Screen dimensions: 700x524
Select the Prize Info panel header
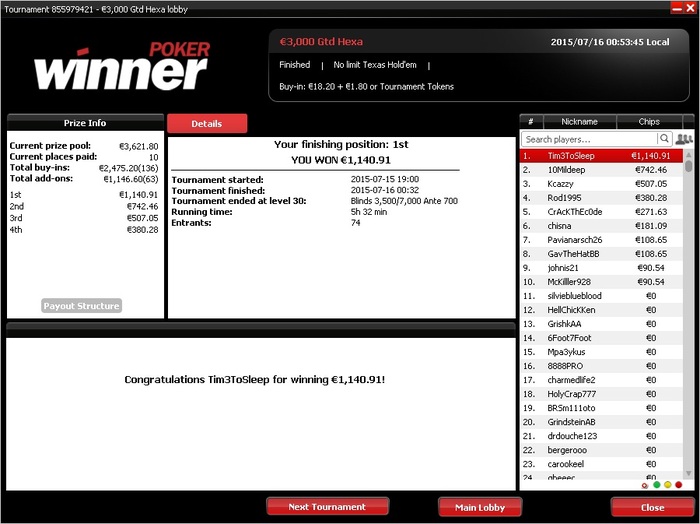(x=85, y=123)
